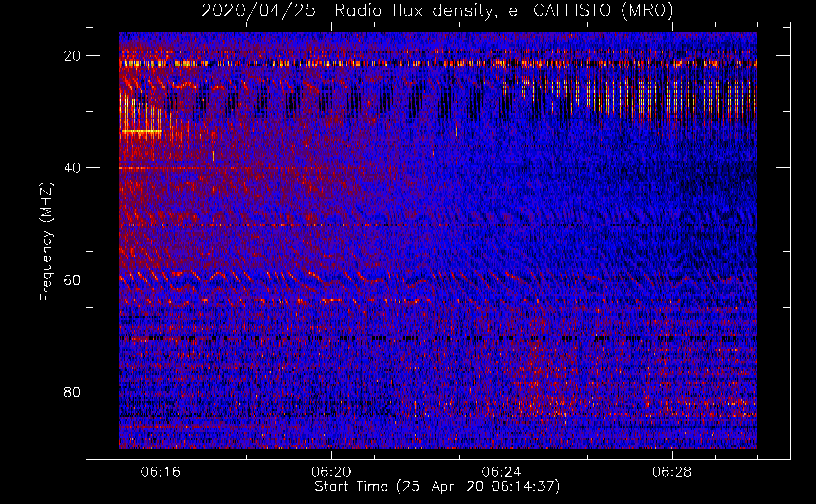The image size is (816, 504).
Task: Click the "Frequency (MHZ)" y-axis label
Action: coord(46,242)
